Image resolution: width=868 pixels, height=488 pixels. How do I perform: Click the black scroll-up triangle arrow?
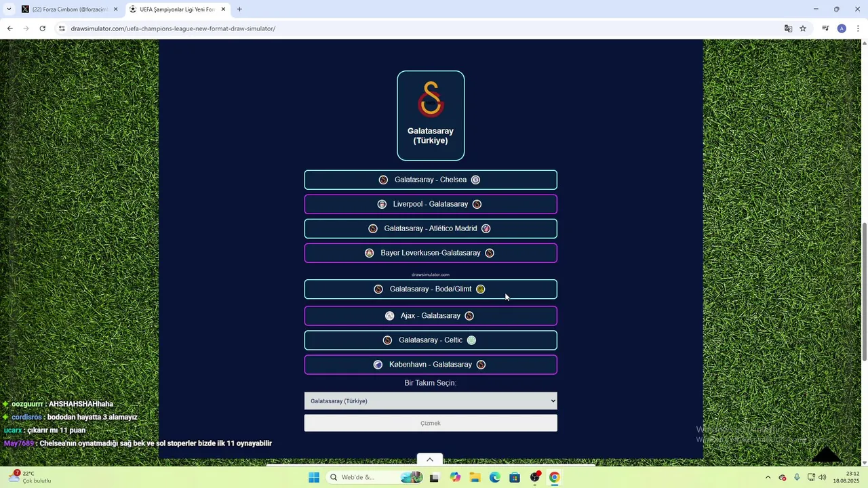pyautogui.click(x=827, y=454)
